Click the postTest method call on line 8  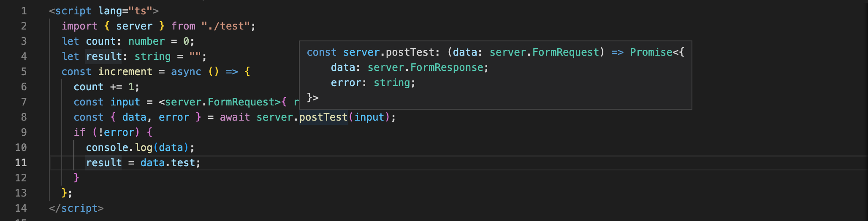point(323,117)
